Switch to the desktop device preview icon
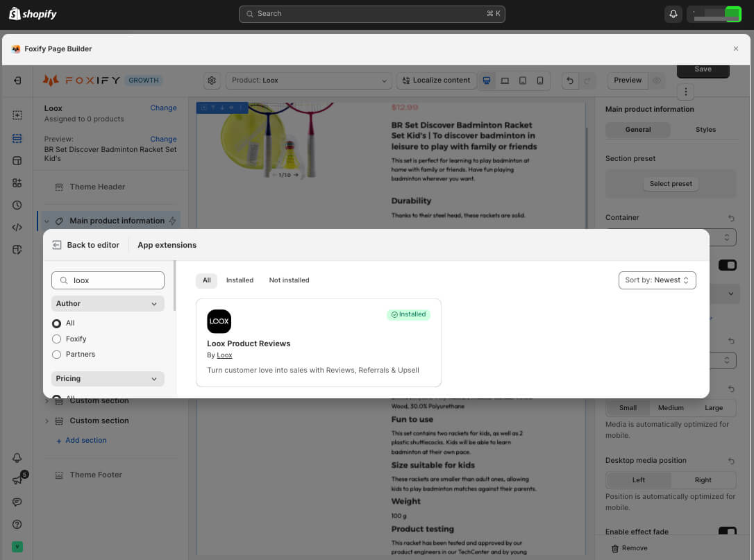Image resolution: width=754 pixels, height=560 pixels. coord(487,80)
